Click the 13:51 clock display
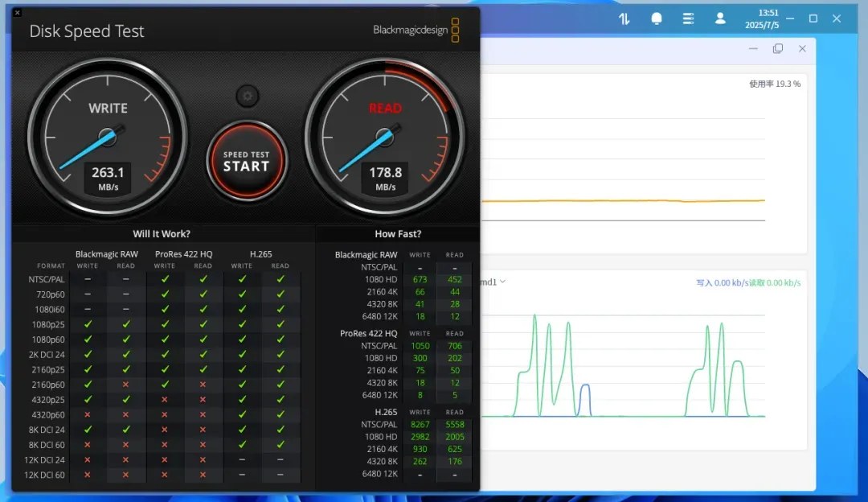Viewport: 868px width, 502px height. (x=768, y=13)
